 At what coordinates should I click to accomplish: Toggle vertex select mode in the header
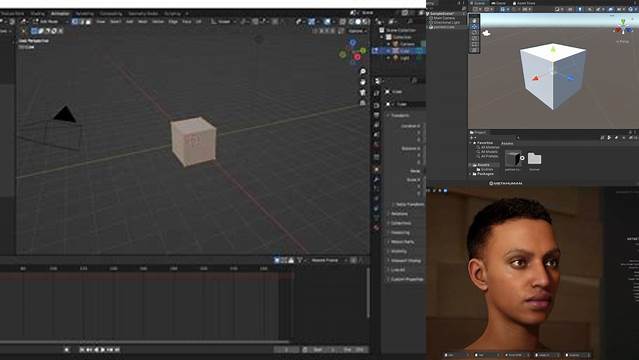point(75,22)
